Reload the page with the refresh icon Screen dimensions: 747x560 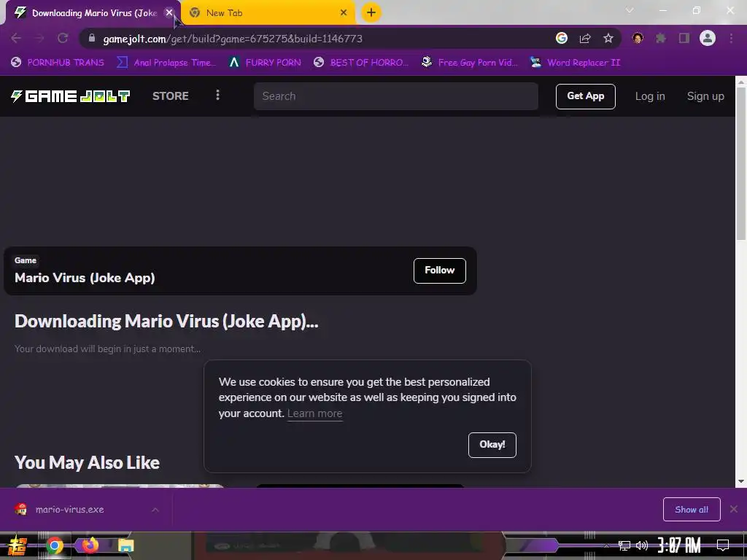[63, 39]
